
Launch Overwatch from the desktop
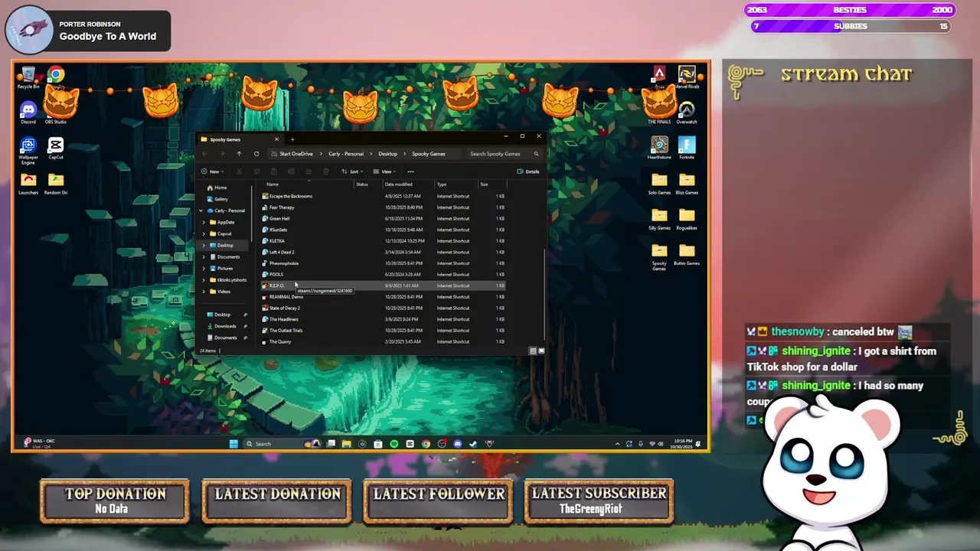pyautogui.click(x=687, y=112)
